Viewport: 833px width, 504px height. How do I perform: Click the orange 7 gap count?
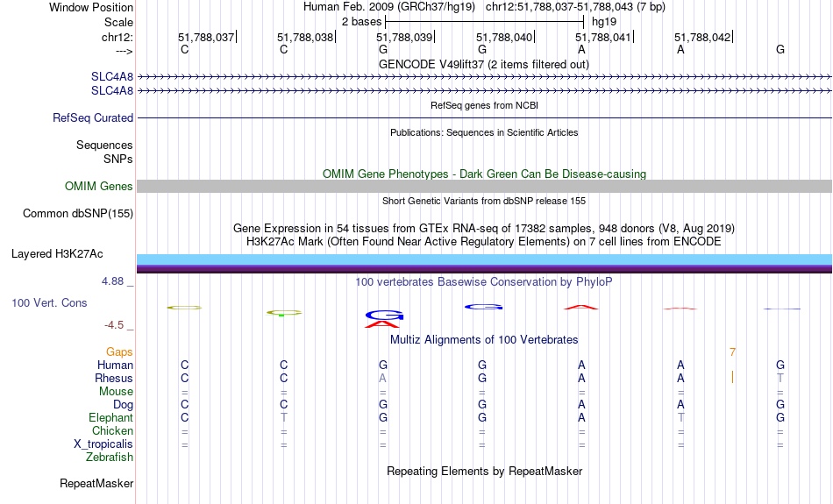[732, 352]
